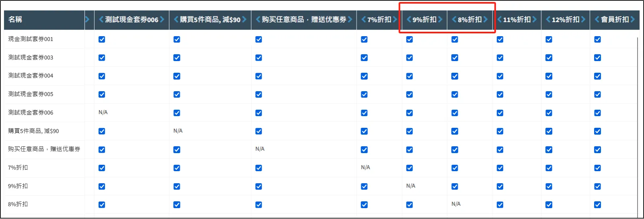Image resolution: width=644 pixels, height=219 pixels.
Task: Click right arrow beside 9%折扣 header
Action: (440, 19)
